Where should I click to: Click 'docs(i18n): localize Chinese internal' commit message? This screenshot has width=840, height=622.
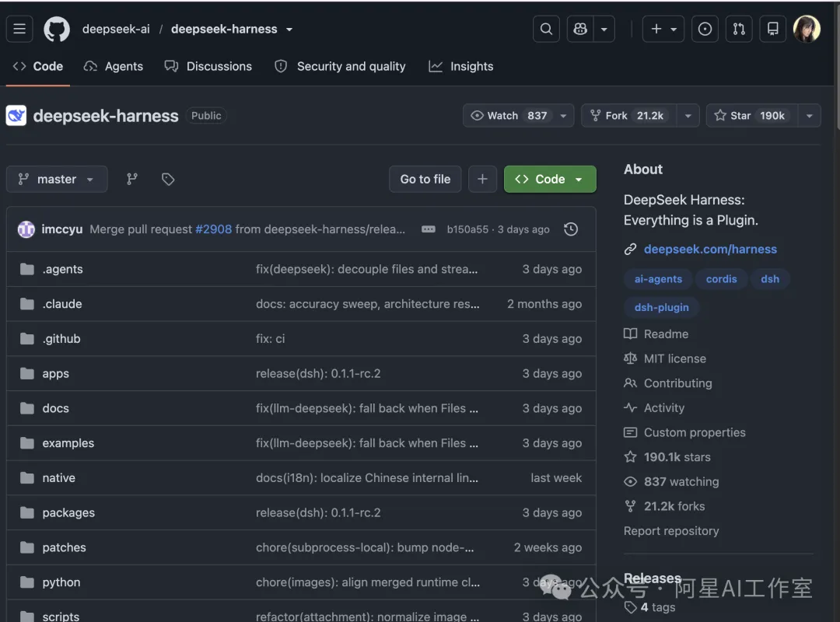click(367, 478)
